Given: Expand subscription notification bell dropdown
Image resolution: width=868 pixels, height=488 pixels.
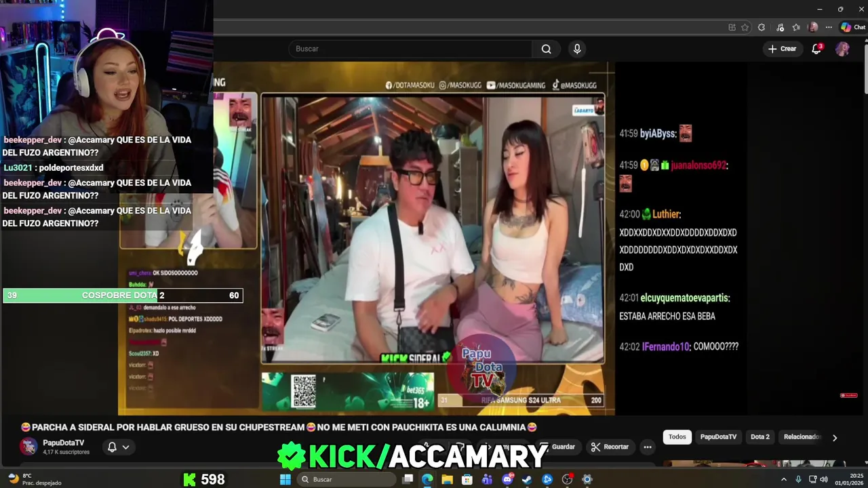Looking at the screenshot, I should 118,447.
